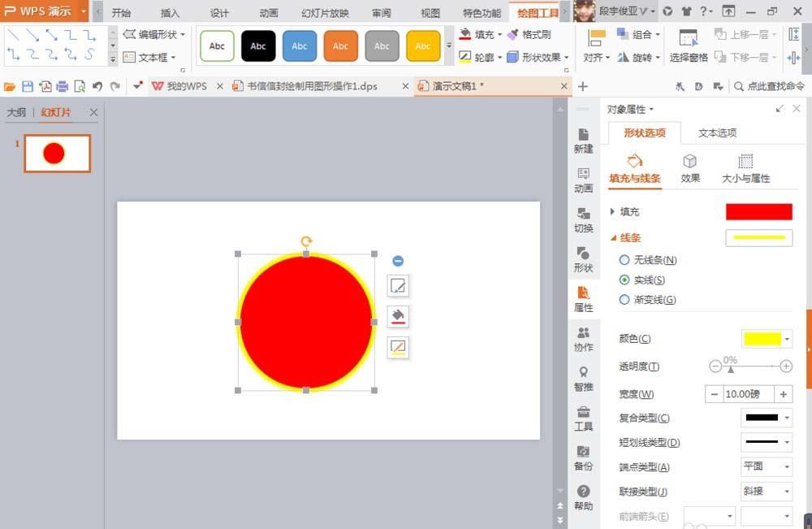Switch to the 效果 panel in object properties
Screen dimensions: 812x529
pos(690,169)
